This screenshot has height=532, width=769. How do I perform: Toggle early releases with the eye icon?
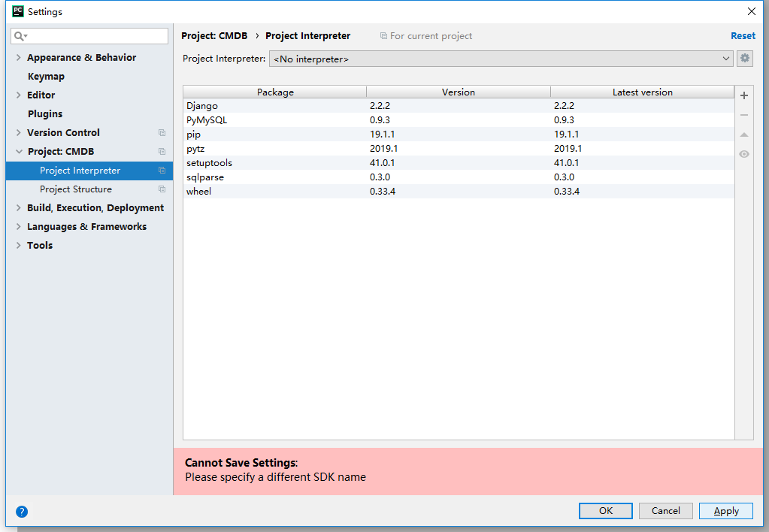[743, 154]
